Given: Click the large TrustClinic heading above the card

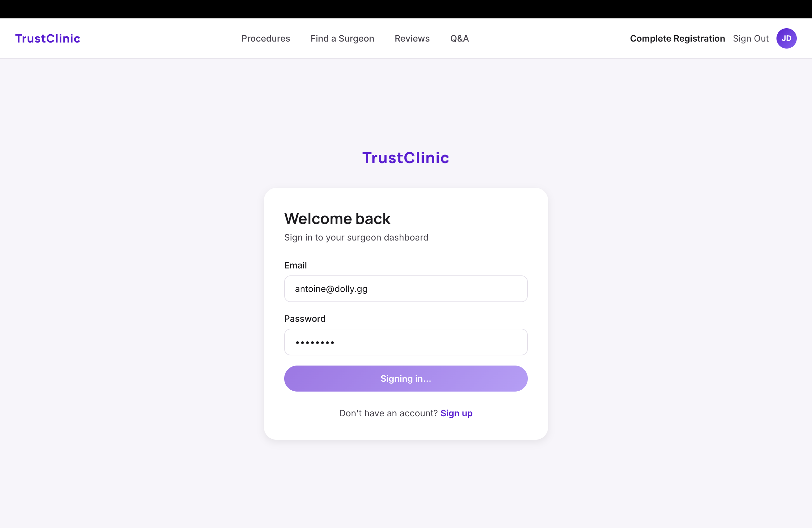Looking at the screenshot, I should click(x=406, y=158).
